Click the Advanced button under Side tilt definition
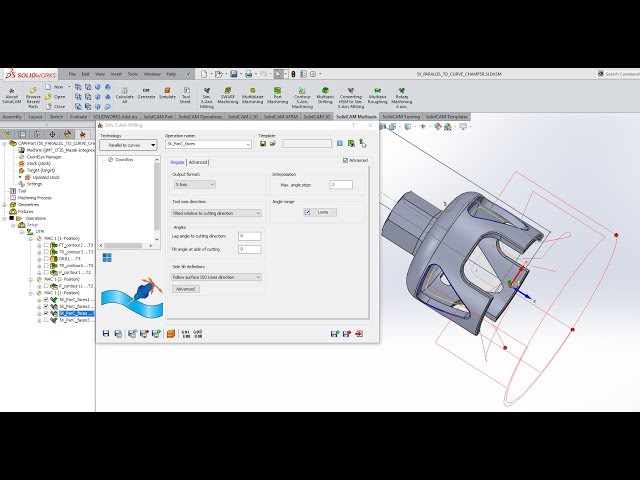This screenshot has width=640, height=480. (186, 289)
